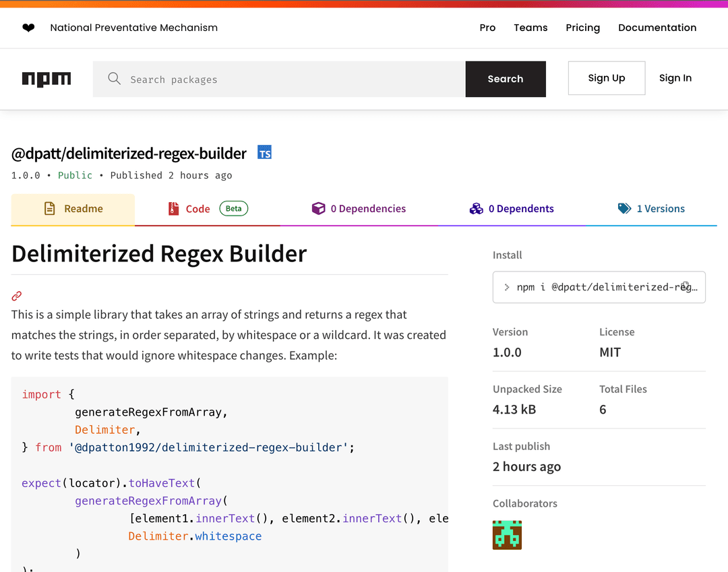Click 'National Preventative Mechanism' text
Viewport: 728px width, 572px height.
point(133,28)
